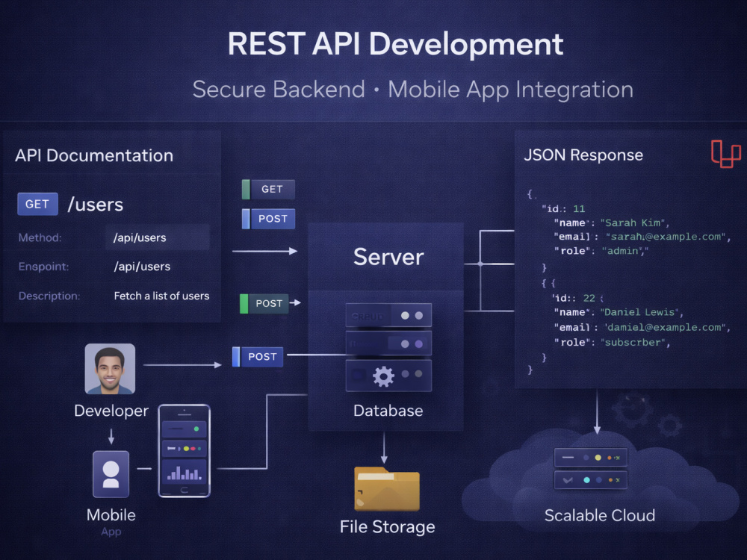
Task: Click the Endpoint /api/users value
Action: [x=142, y=267]
